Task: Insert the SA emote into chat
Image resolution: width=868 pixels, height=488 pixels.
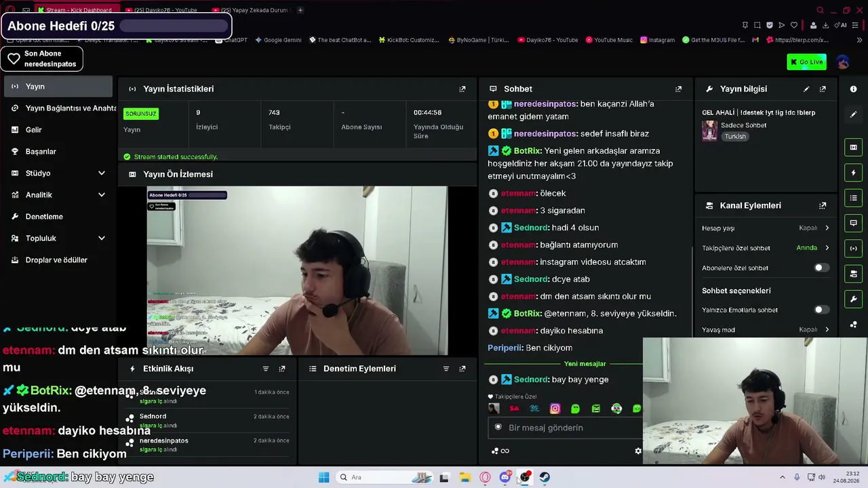Action: tap(514, 409)
